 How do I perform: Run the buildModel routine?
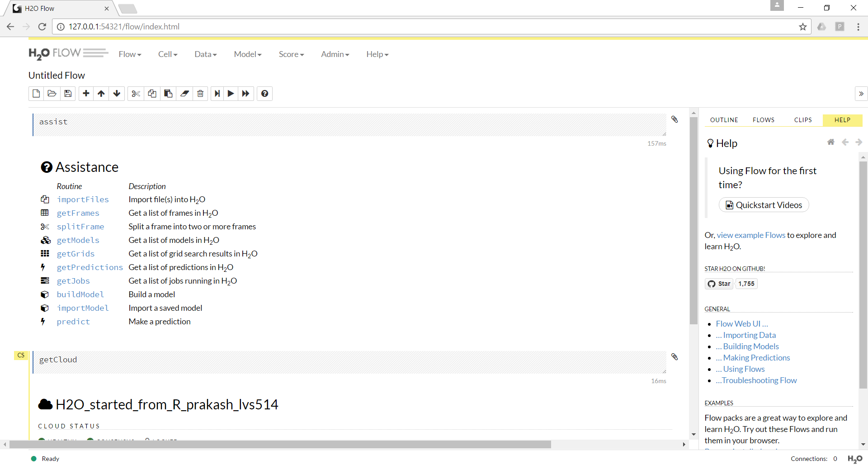(x=80, y=294)
